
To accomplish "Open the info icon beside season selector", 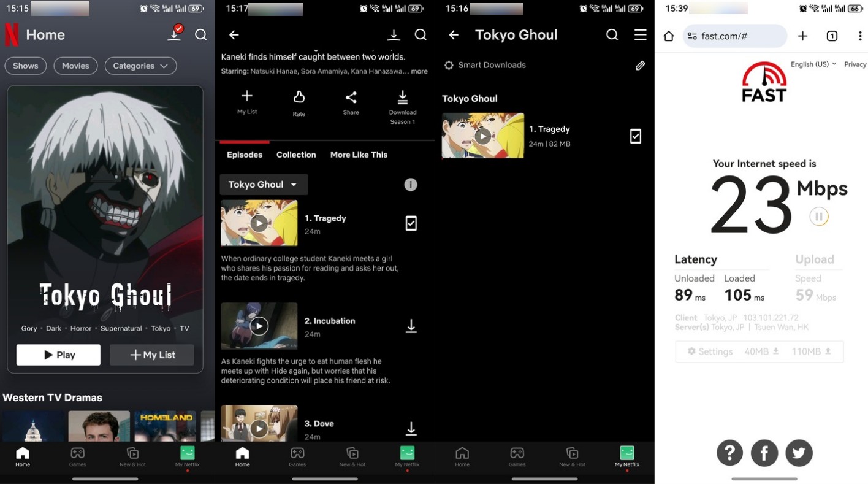I will click(x=411, y=185).
